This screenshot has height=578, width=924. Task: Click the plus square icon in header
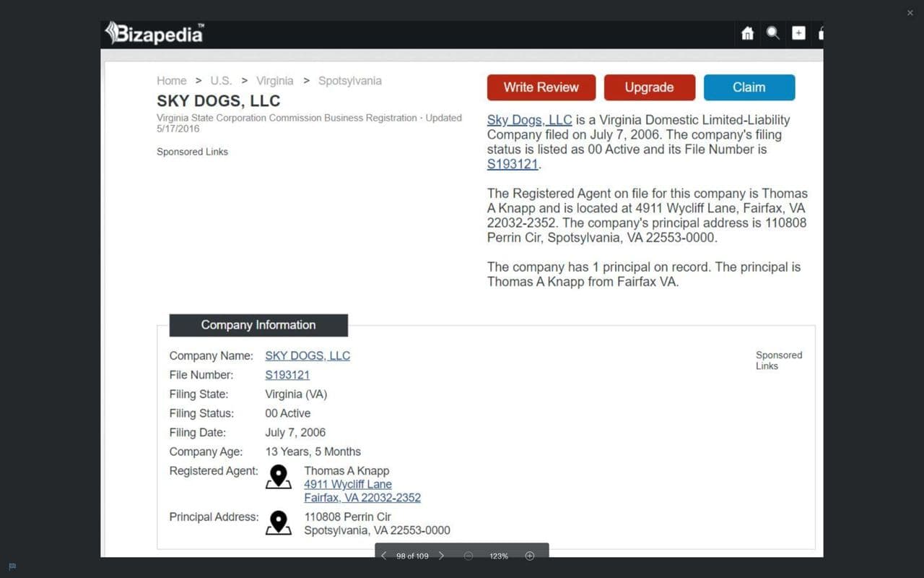pos(798,33)
